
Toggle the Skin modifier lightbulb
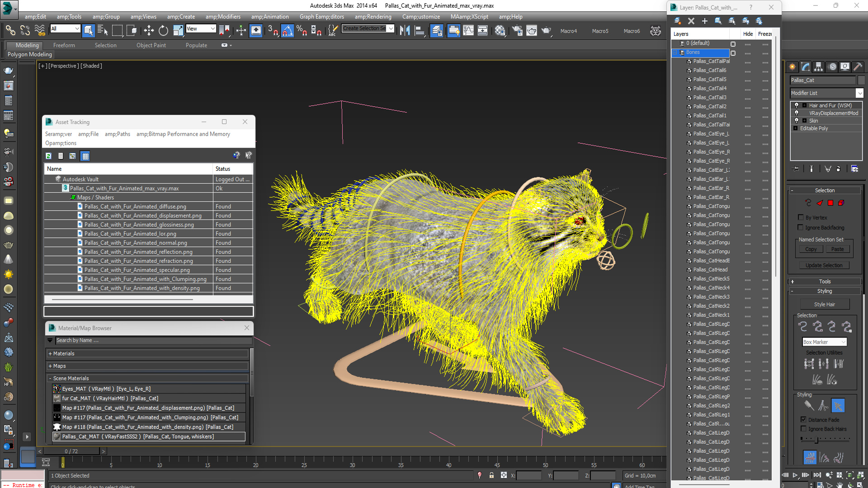(x=797, y=121)
